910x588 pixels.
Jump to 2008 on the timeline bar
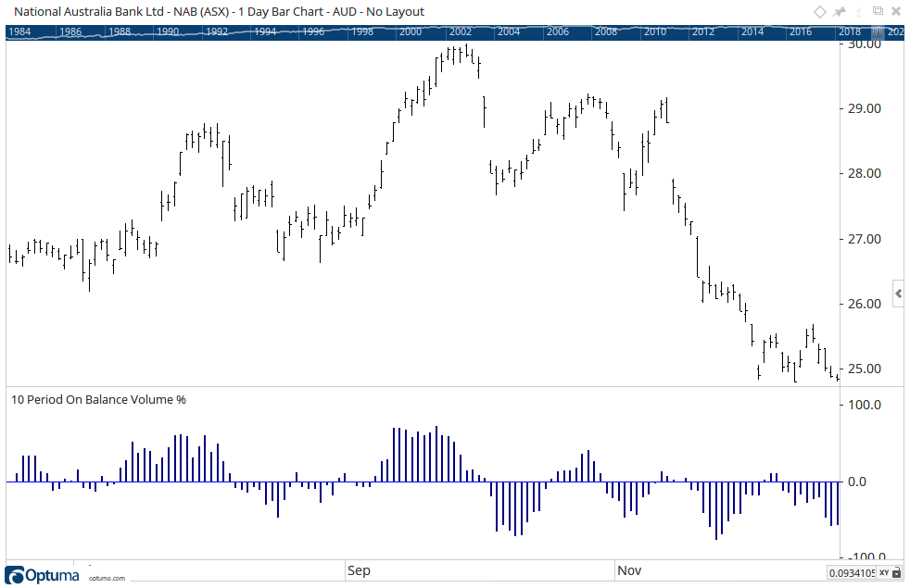[606, 31]
